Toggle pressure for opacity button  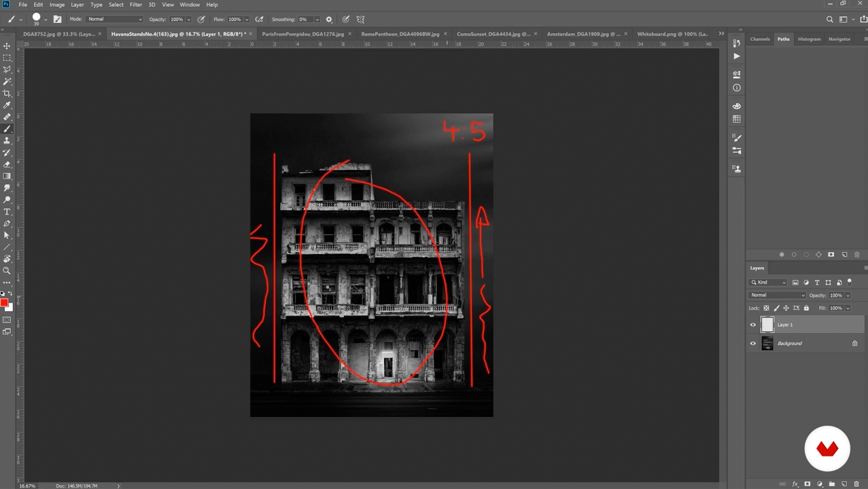pyautogui.click(x=201, y=19)
